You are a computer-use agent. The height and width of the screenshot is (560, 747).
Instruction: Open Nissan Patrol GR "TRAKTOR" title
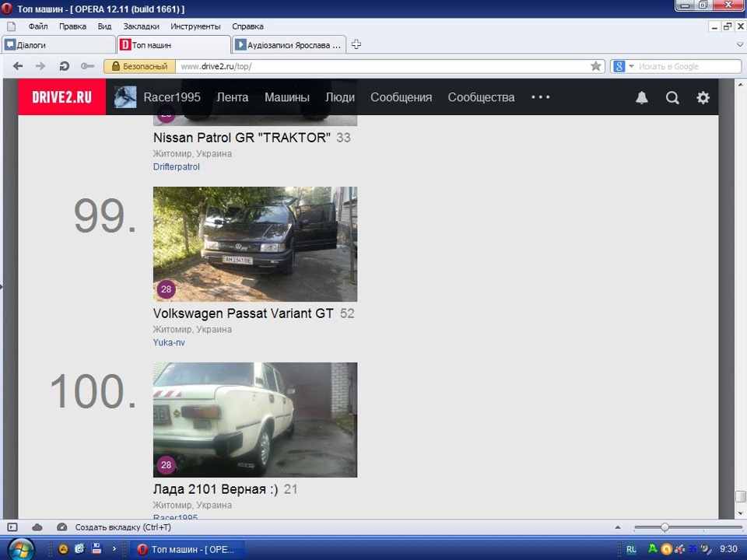[x=241, y=138]
